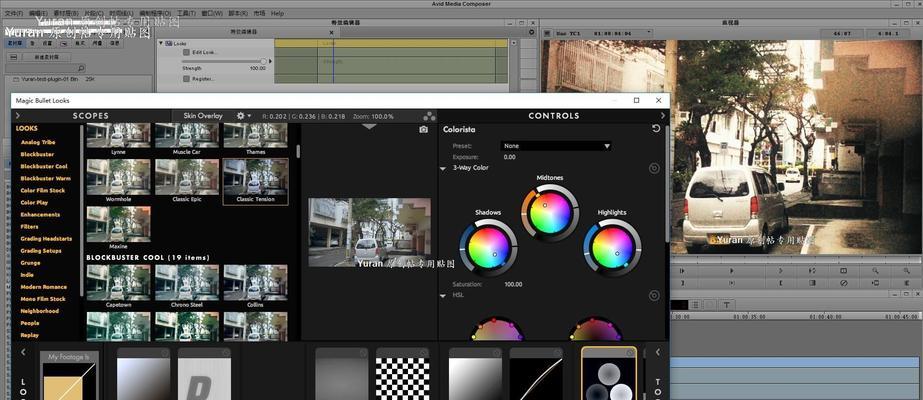
Task: Apply the Capetown look preset
Action: tap(118, 287)
